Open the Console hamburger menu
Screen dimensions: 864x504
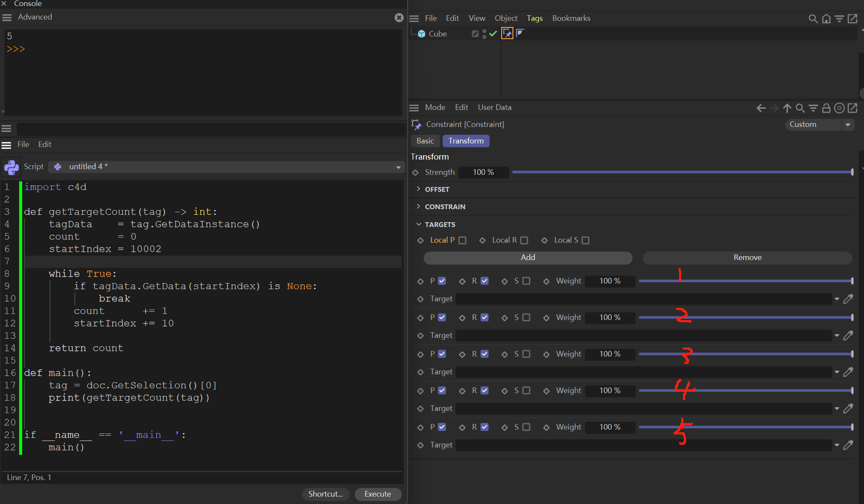pos(7,17)
